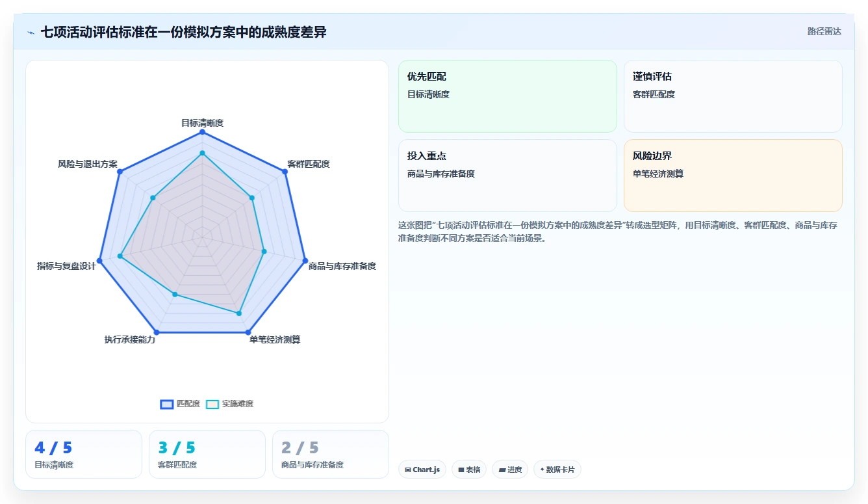Click the teal 实施难度 legend swatch

(212, 404)
